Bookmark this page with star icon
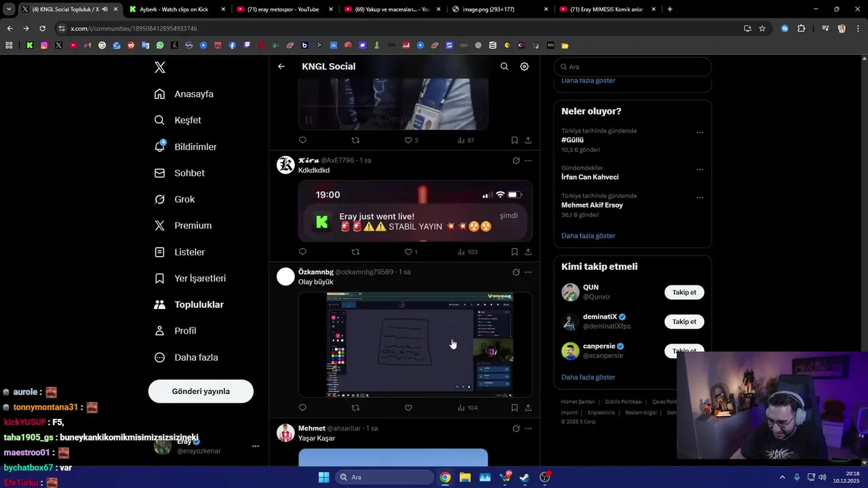 pos(762,28)
